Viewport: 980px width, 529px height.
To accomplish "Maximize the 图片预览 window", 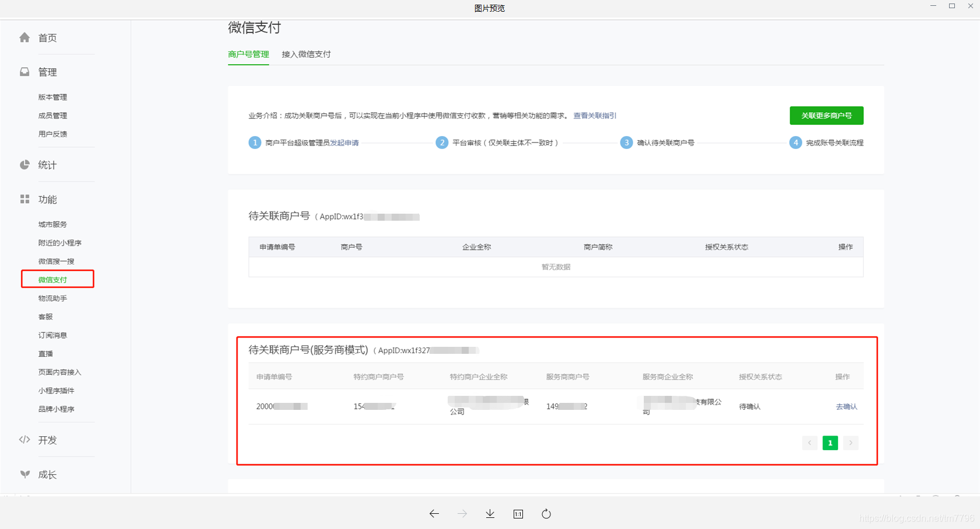I will (x=952, y=6).
